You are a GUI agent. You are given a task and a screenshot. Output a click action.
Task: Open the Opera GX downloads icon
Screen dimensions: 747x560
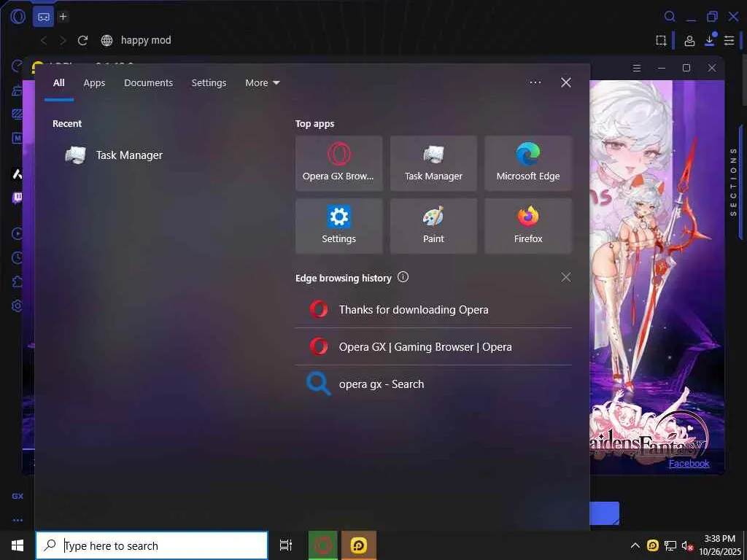[709, 39]
